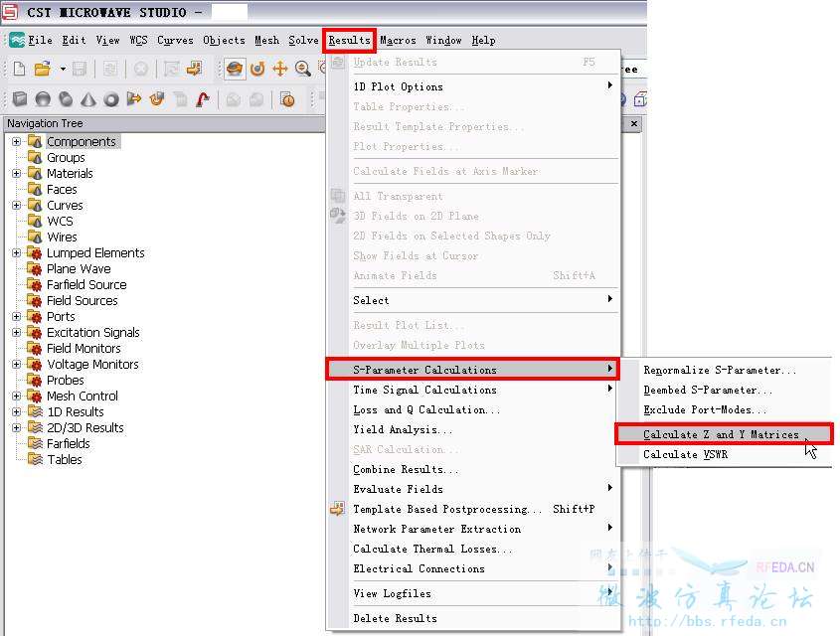Open the History List icon
This screenshot has height=636, width=840.
point(287,99)
